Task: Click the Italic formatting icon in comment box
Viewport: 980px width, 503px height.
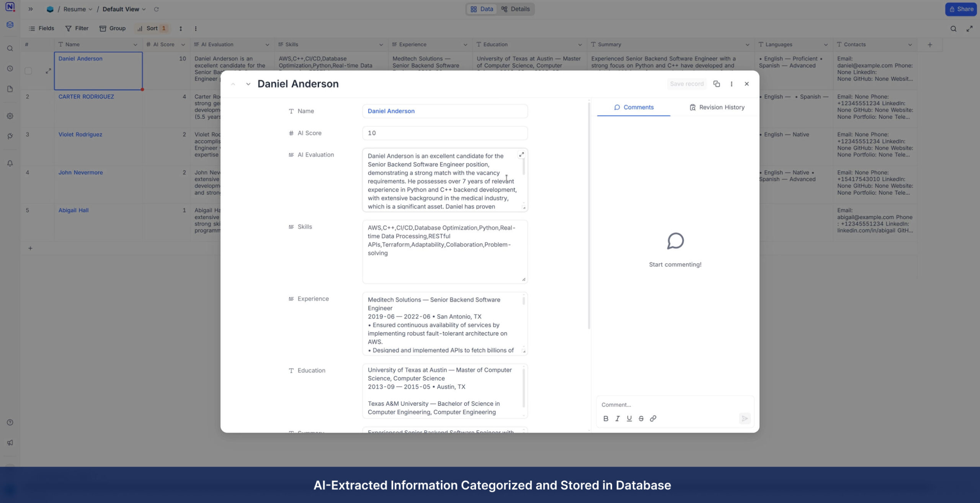Action: 617,418
